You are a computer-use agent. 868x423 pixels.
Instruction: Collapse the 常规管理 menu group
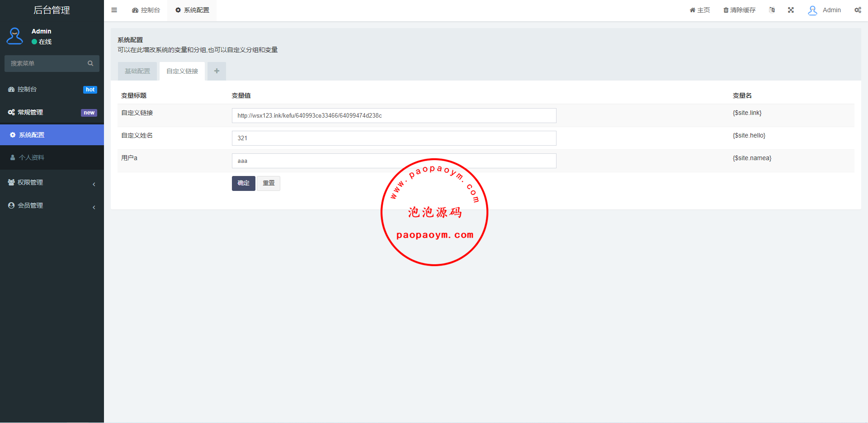click(52, 112)
